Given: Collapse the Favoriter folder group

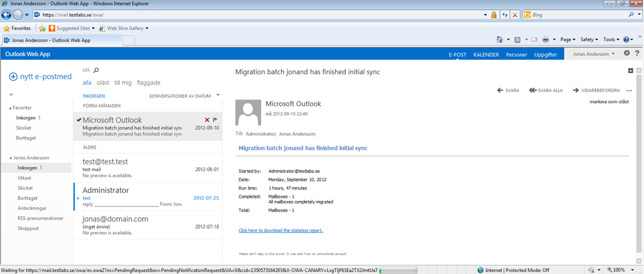Looking at the screenshot, I should [x=10, y=108].
